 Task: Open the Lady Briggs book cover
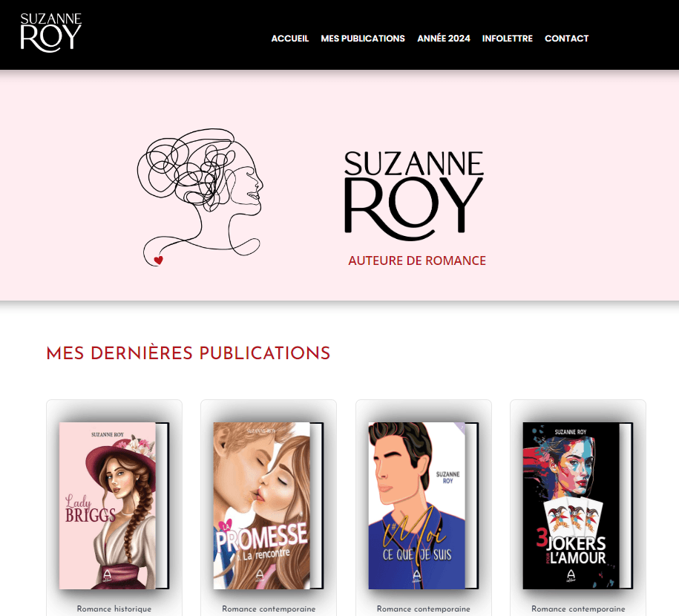114,505
